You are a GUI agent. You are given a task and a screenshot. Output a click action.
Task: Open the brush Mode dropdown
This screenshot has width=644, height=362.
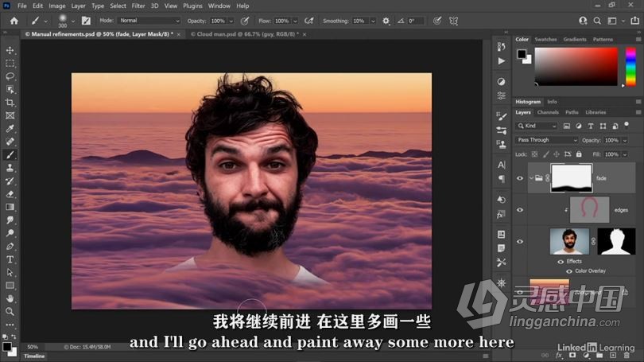click(149, 21)
